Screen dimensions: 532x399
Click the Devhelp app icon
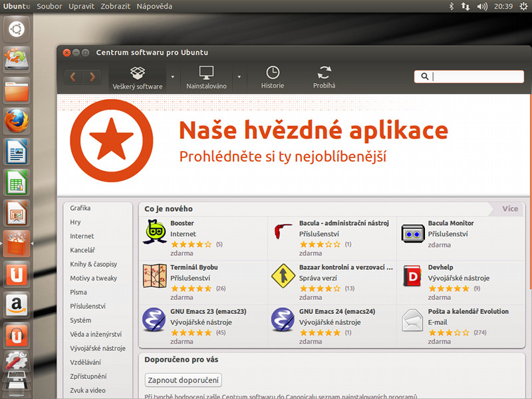[x=412, y=276]
